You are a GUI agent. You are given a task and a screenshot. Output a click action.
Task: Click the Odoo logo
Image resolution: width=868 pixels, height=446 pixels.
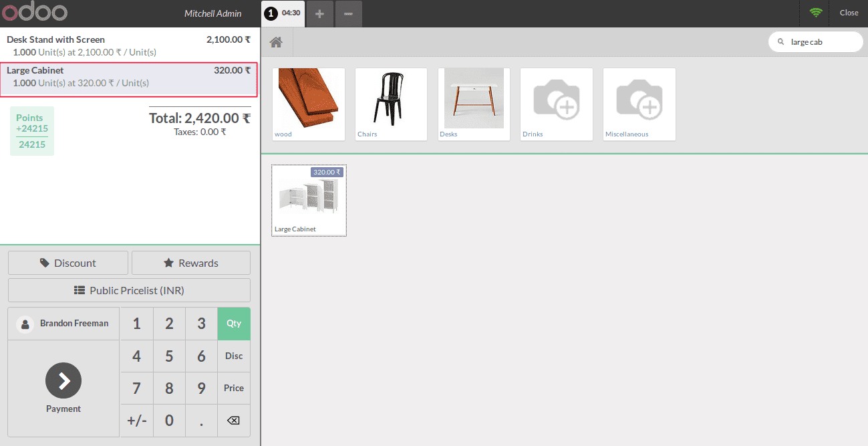point(34,13)
